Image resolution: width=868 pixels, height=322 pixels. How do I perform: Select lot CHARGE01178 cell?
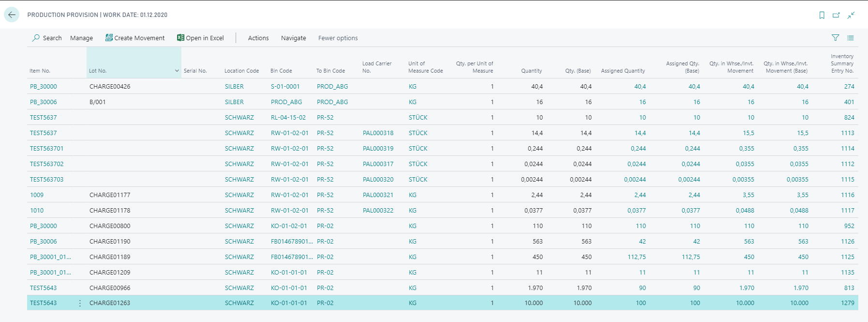[110, 211]
